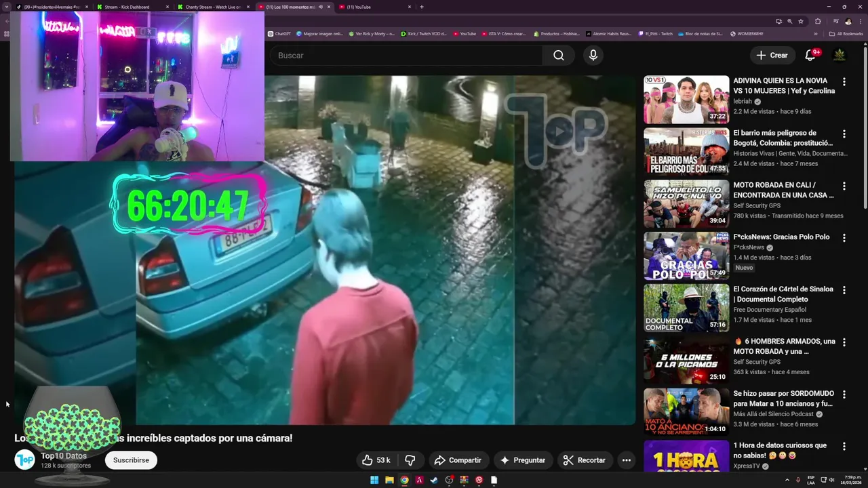Open All Bookmarks folder
This screenshot has width=868, height=488.
click(846, 33)
